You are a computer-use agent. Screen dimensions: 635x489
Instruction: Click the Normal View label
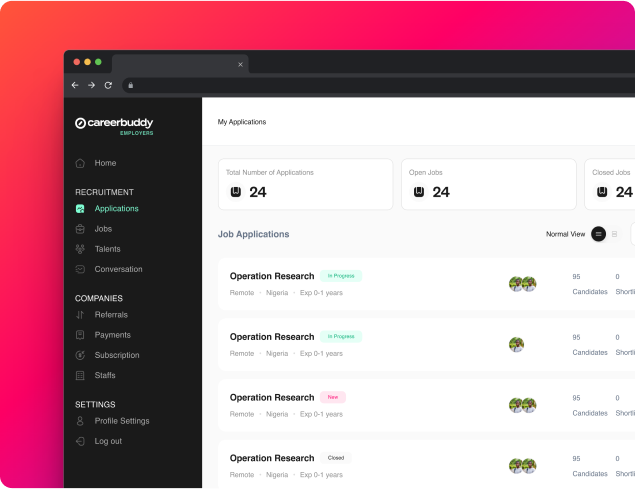565,234
